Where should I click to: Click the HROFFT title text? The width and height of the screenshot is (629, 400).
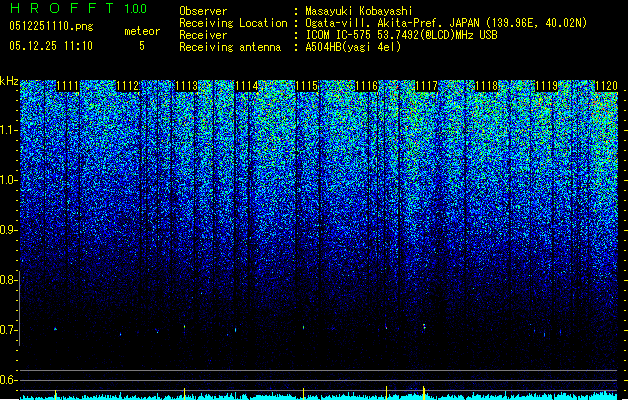click(62, 8)
